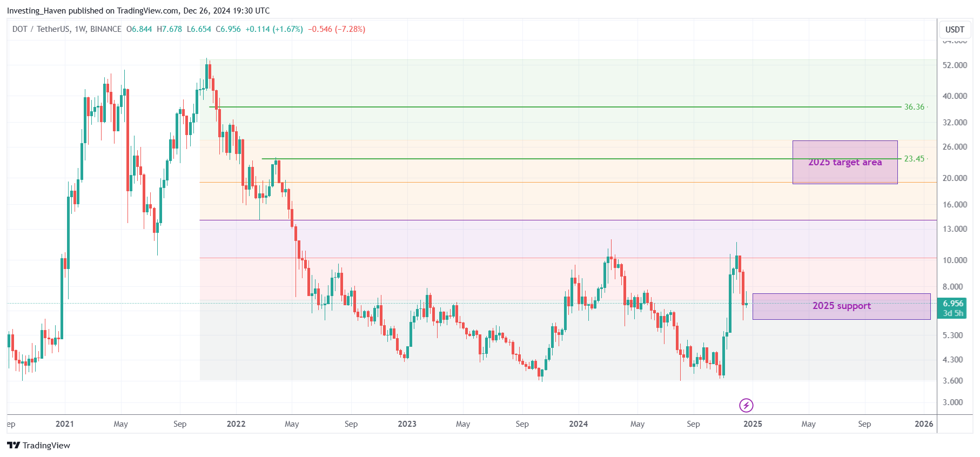Click the 23.45 level label
This screenshot has width=980, height=457.
pyautogui.click(x=914, y=159)
